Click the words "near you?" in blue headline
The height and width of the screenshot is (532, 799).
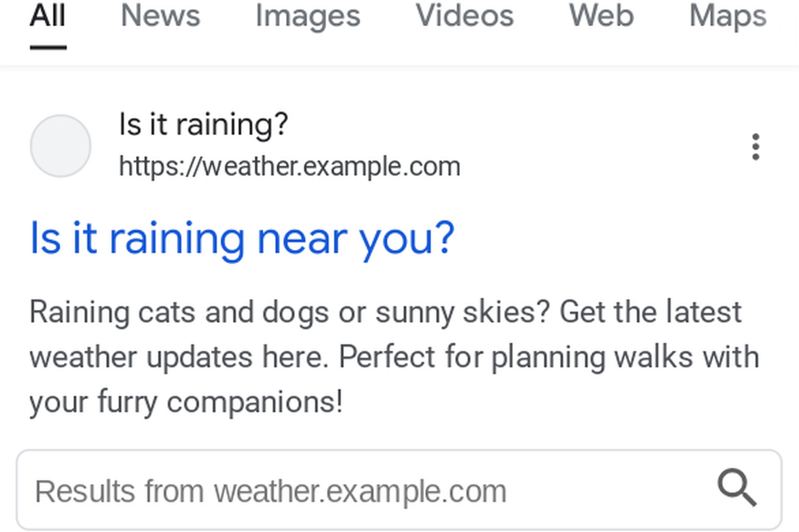pos(356,238)
